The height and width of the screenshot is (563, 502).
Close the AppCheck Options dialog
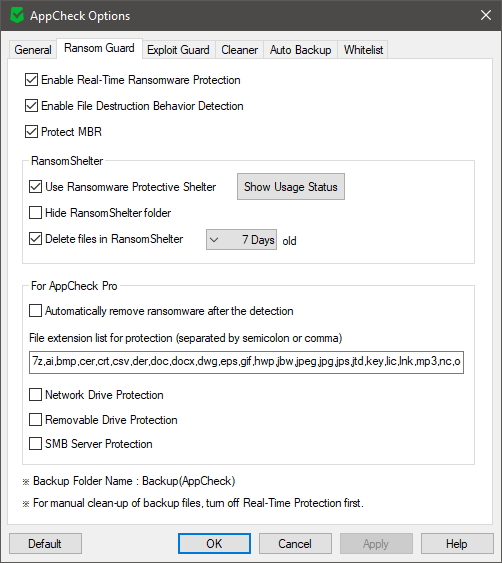[x=486, y=15]
